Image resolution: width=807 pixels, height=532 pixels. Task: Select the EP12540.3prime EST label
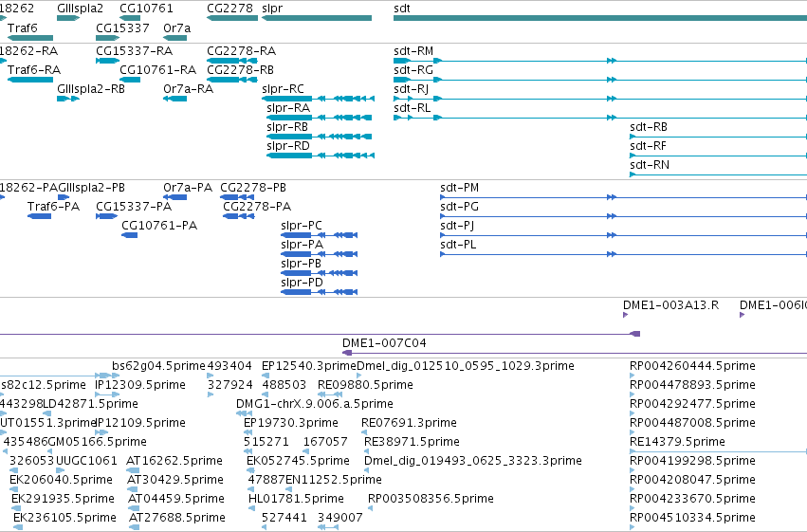(309, 366)
